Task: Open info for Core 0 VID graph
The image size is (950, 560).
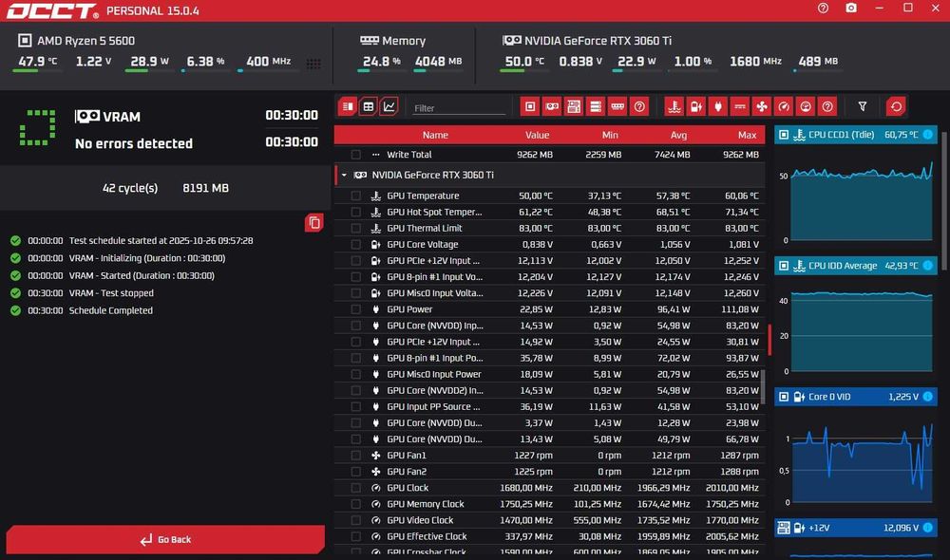Action: pyautogui.click(x=927, y=397)
